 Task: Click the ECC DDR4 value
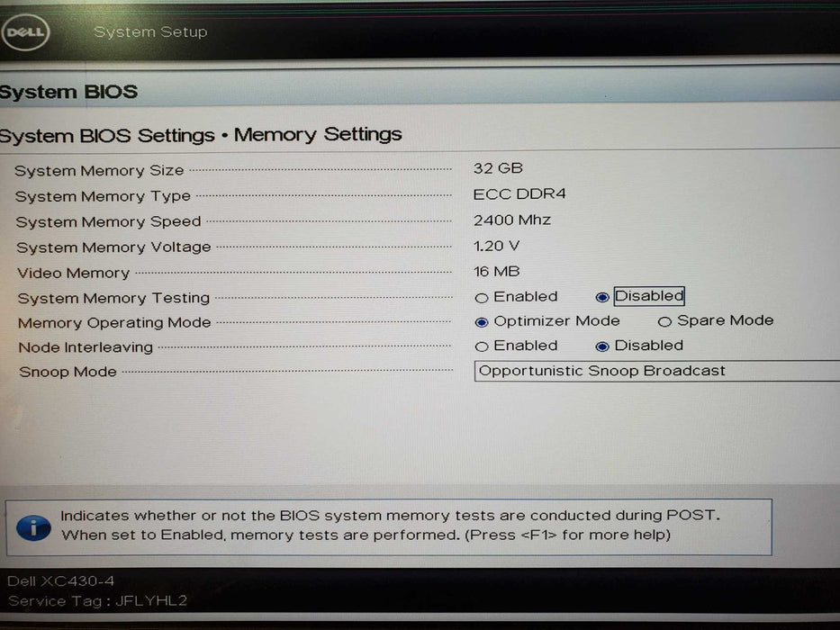pos(519,193)
